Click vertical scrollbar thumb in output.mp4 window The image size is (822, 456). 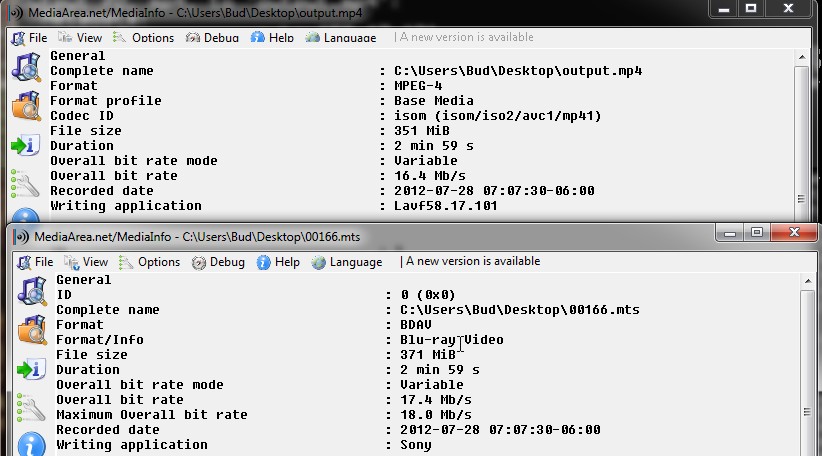[802, 143]
